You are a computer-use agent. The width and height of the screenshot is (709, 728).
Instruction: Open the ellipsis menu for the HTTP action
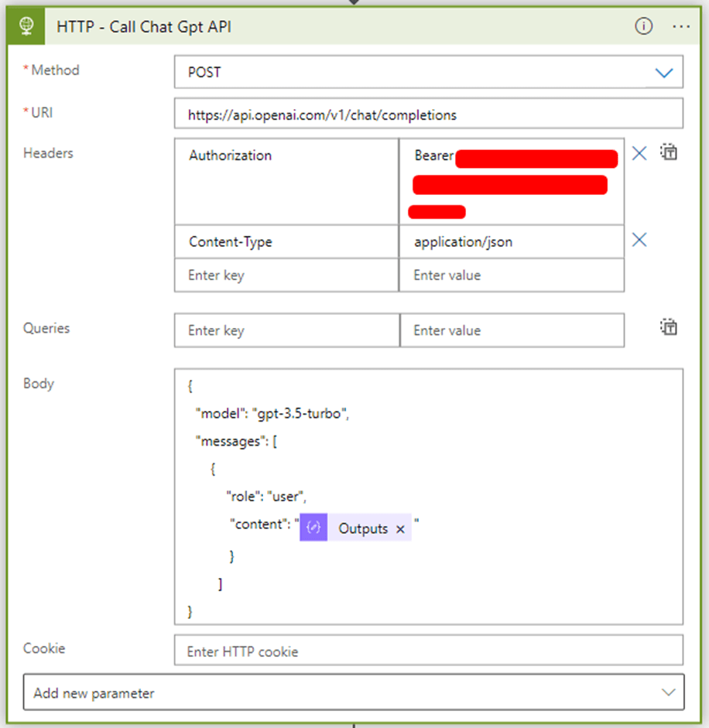pos(681,26)
